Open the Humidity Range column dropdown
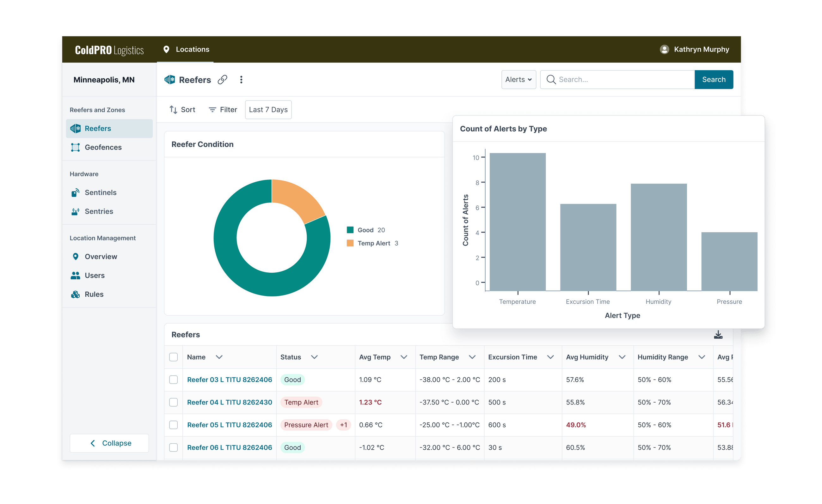Image resolution: width=822 pixels, height=504 pixels. pos(702,357)
